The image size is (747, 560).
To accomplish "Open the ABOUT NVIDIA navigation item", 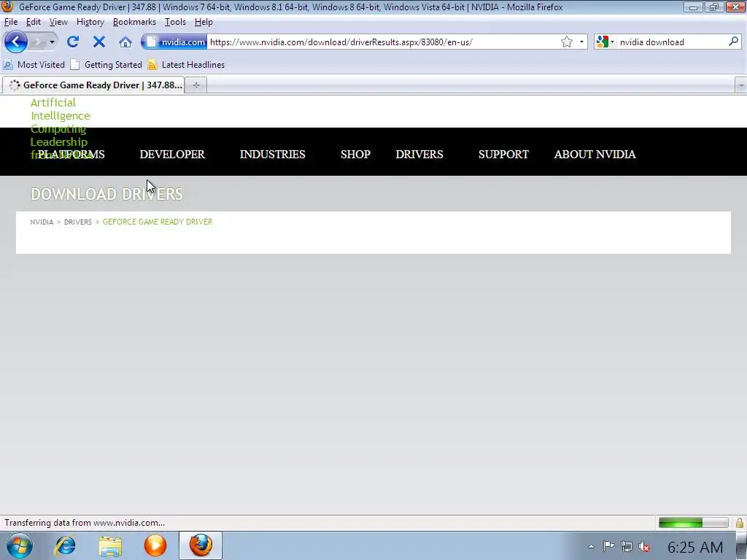I will tap(595, 155).
